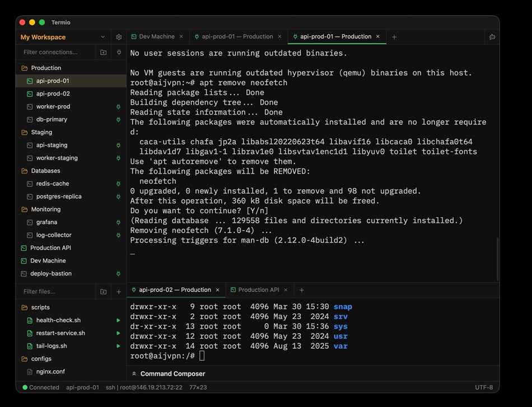Click the Connected status indicator
532x407 pixels.
pyautogui.click(x=41, y=387)
